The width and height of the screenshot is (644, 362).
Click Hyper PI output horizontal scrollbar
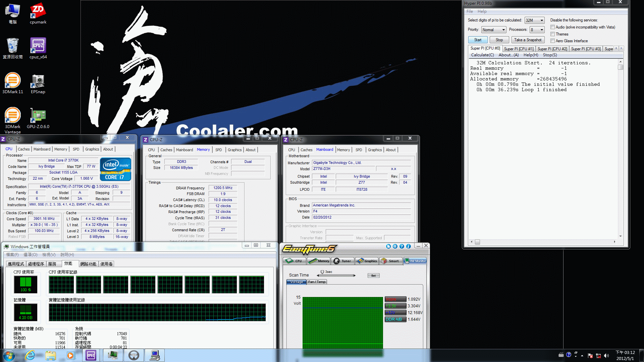pos(543,242)
